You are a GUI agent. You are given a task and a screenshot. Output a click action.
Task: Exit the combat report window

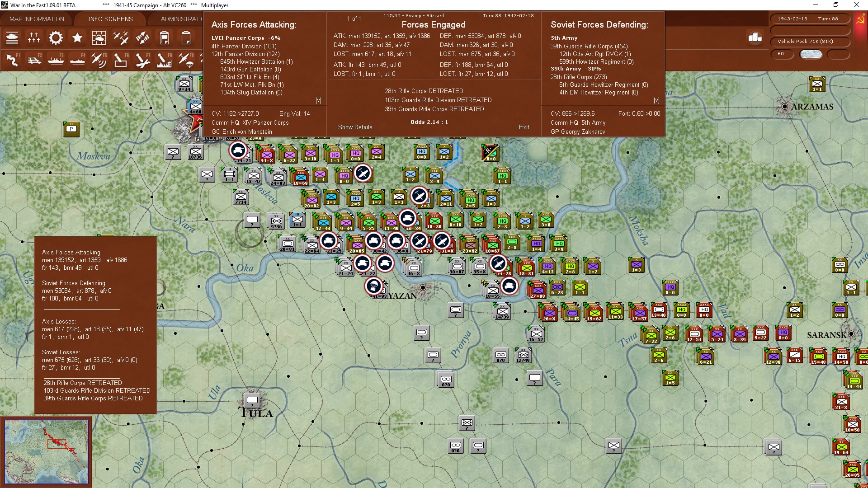(x=524, y=127)
